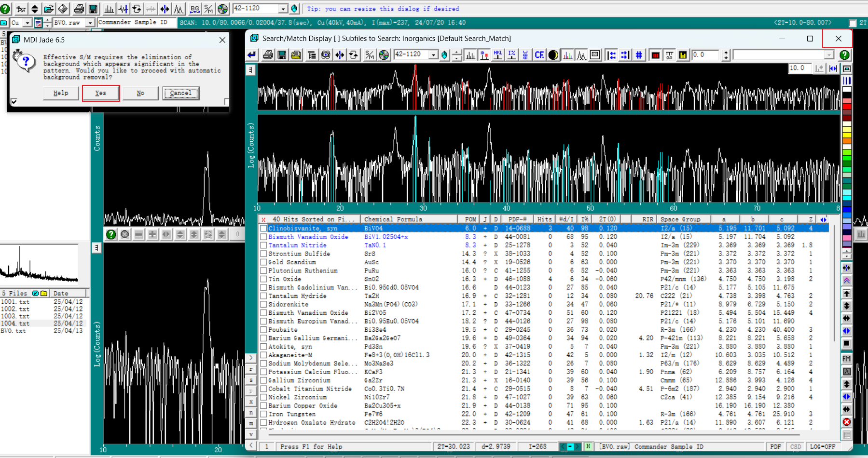Click LOG-OFF in status bar
Screen dimensions: 868x458
(823, 447)
